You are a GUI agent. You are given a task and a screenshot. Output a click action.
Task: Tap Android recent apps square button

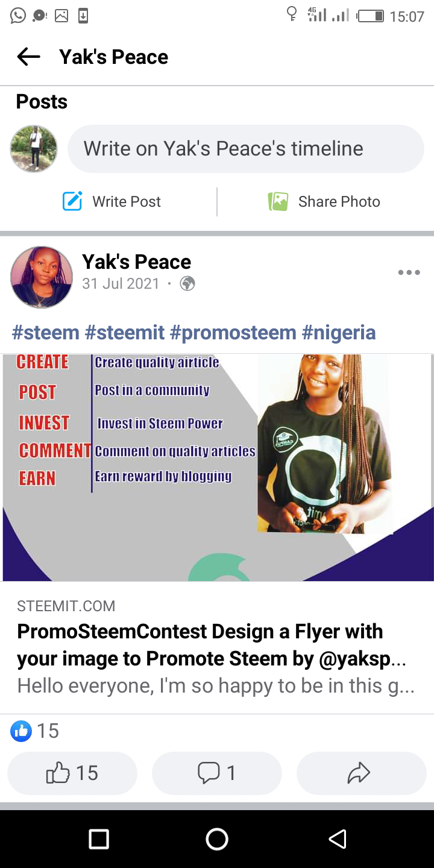[x=98, y=839]
